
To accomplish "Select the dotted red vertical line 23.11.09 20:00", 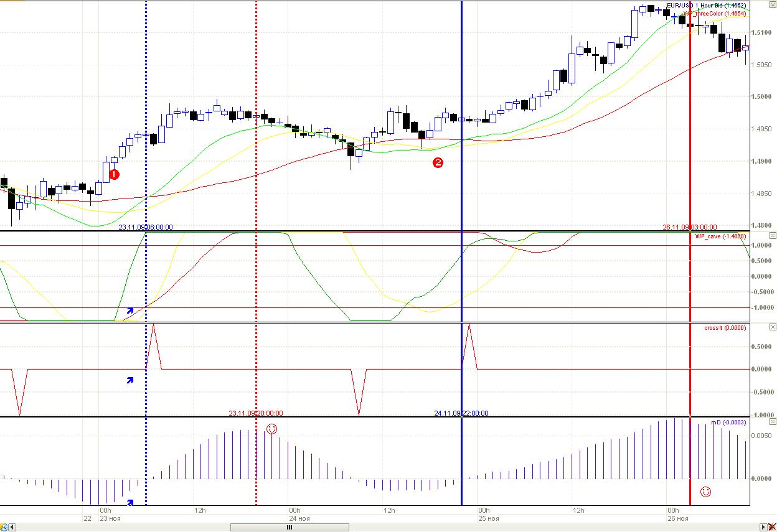I will [257, 187].
